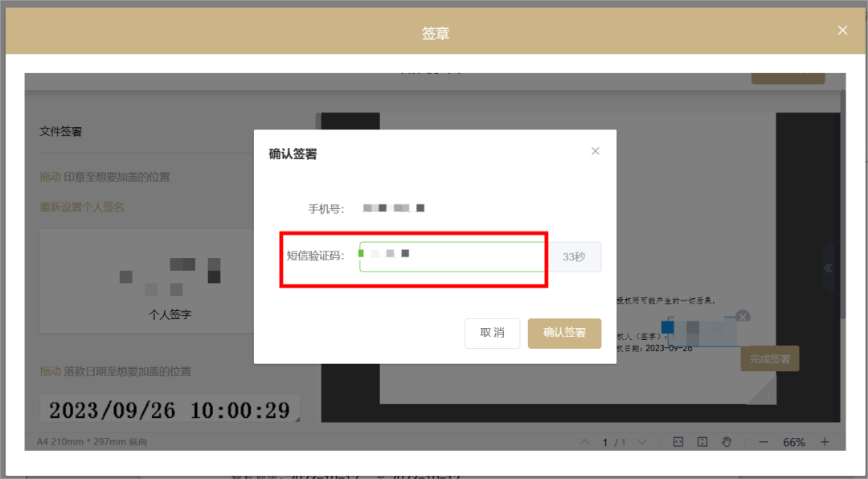The image size is (868, 479).
Task: Click the 确认签署 confirm button
Action: click(564, 333)
